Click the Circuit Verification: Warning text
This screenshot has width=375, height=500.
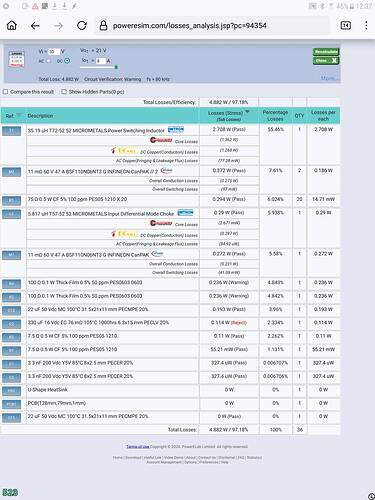coord(113,79)
